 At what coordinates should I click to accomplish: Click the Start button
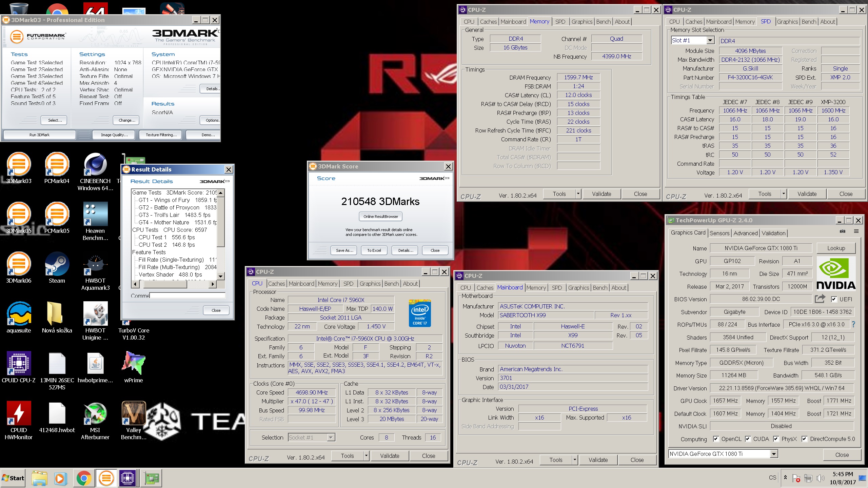pos(13,478)
